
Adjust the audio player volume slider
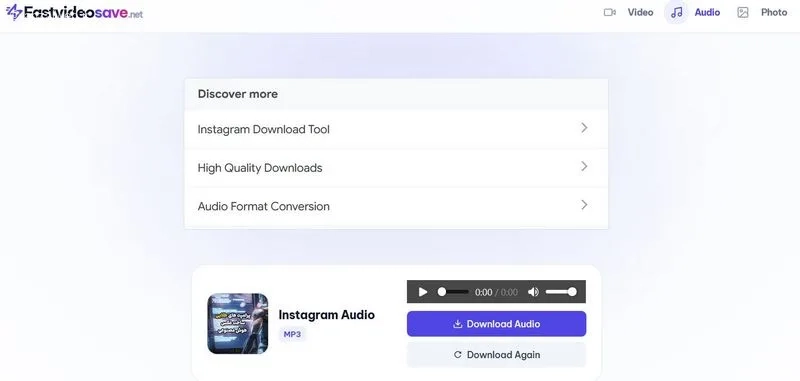pos(561,292)
